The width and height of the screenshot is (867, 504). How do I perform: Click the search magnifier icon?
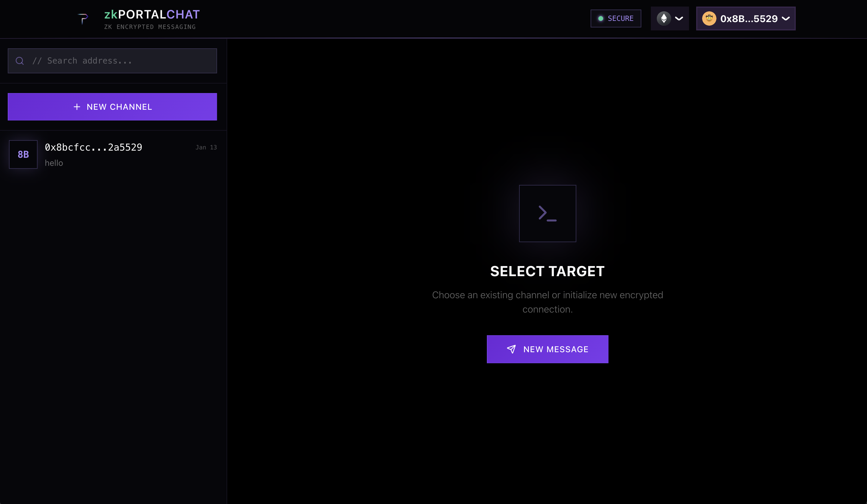click(x=20, y=61)
